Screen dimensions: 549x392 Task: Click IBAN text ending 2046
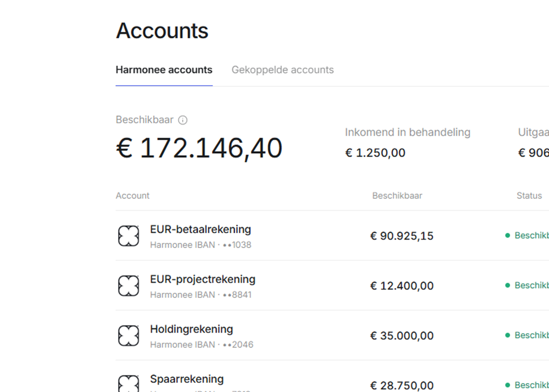click(202, 345)
